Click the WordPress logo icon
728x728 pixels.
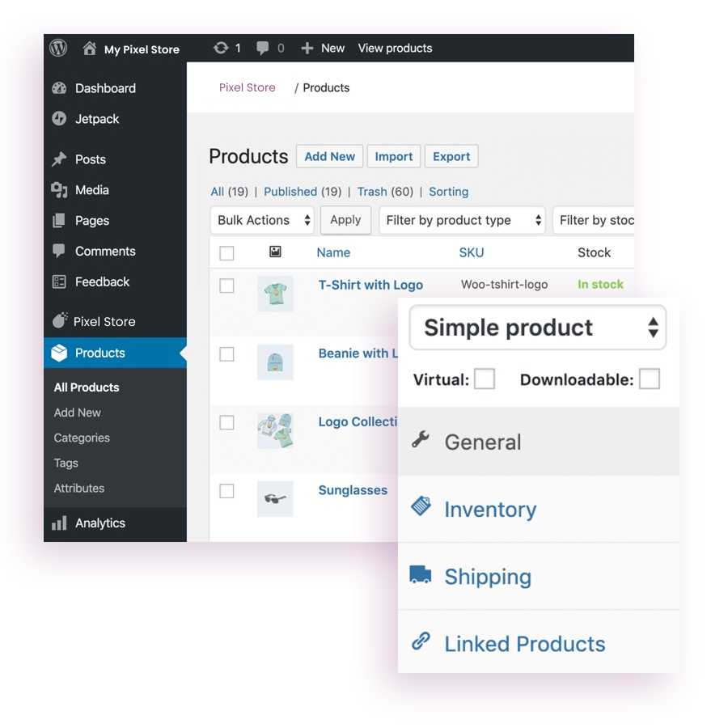(x=58, y=48)
